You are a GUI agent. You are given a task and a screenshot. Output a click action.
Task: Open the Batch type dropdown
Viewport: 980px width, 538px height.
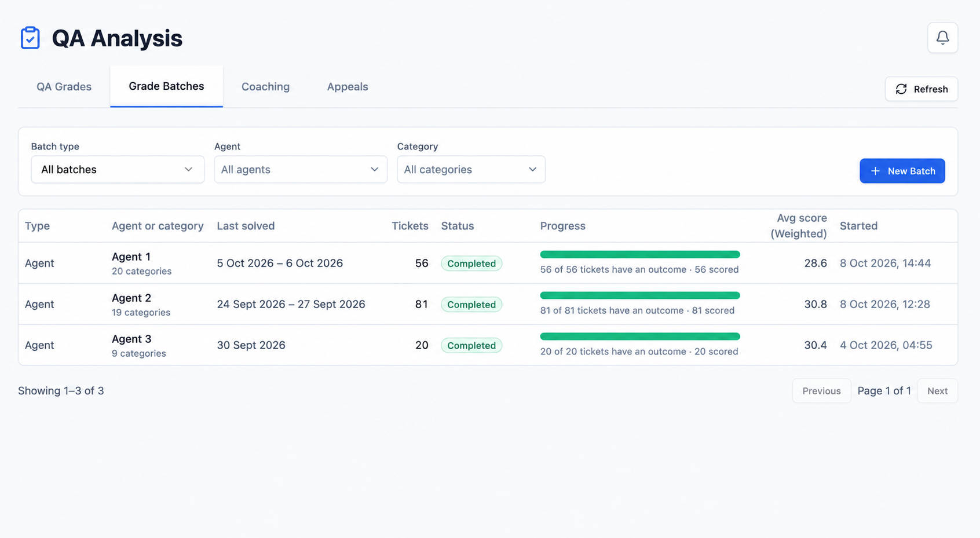pyautogui.click(x=118, y=170)
